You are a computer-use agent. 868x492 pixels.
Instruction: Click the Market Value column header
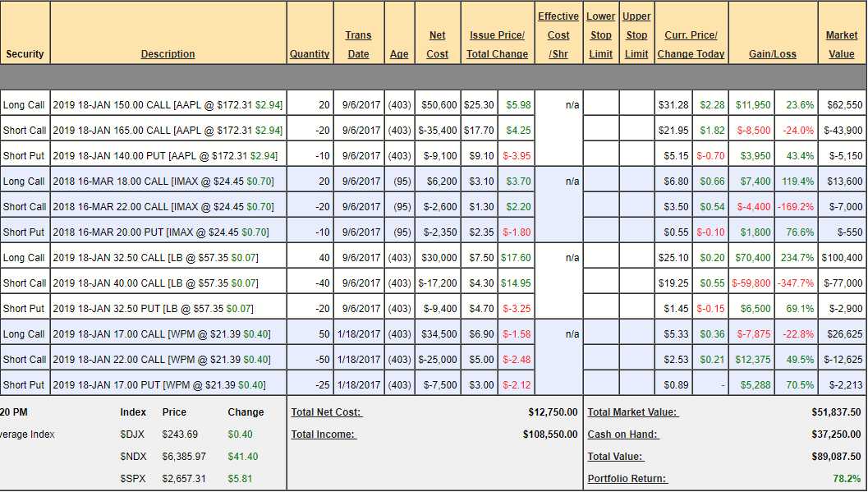tap(842, 44)
